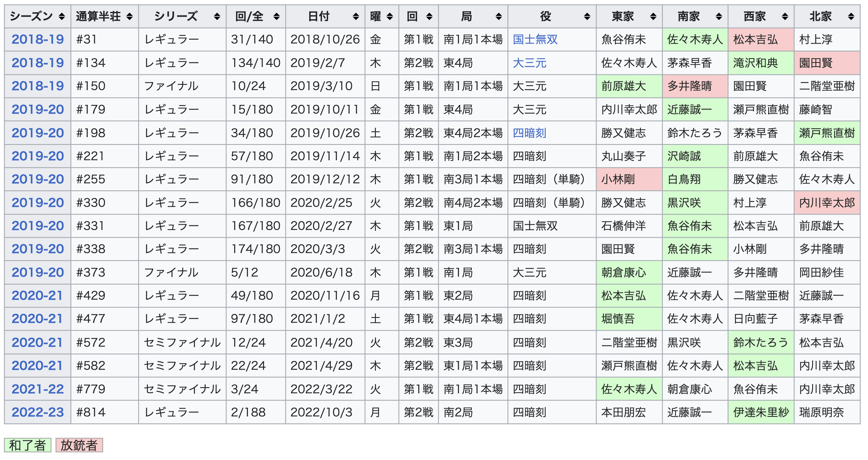Follow the 大三元 link in row #134
The height and width of the screenshot is (460, 868).
[x=530, y=63]
